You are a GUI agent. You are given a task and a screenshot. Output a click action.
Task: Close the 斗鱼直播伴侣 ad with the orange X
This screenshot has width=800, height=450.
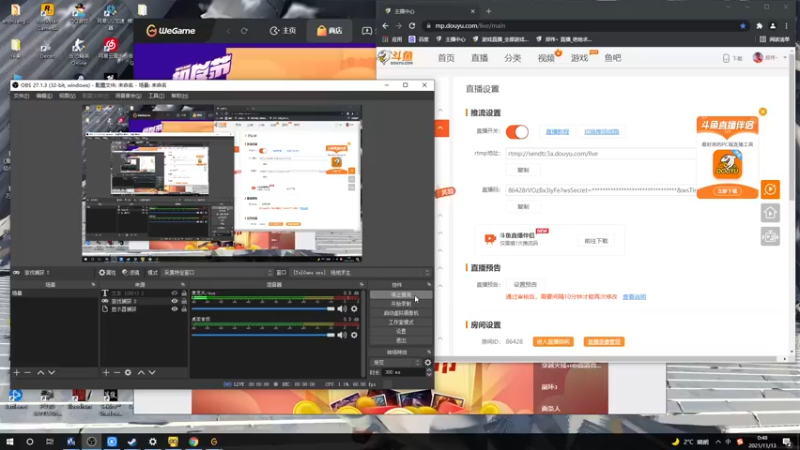(x=763, y=112)
